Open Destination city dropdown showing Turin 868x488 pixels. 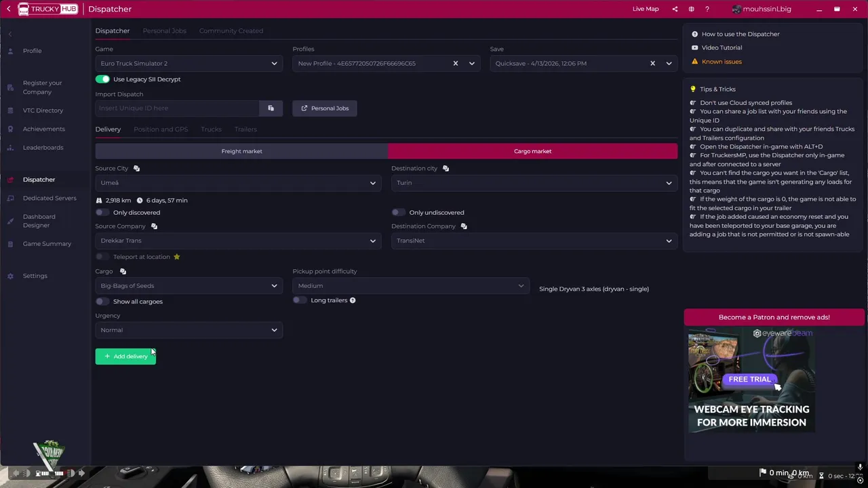point(534,183)
